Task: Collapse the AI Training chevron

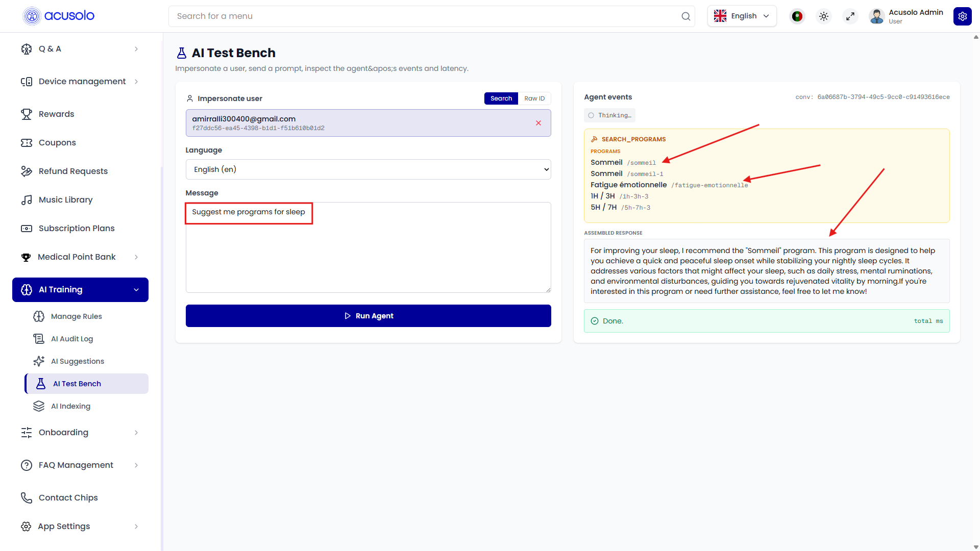Action: (x=136, y=290)
